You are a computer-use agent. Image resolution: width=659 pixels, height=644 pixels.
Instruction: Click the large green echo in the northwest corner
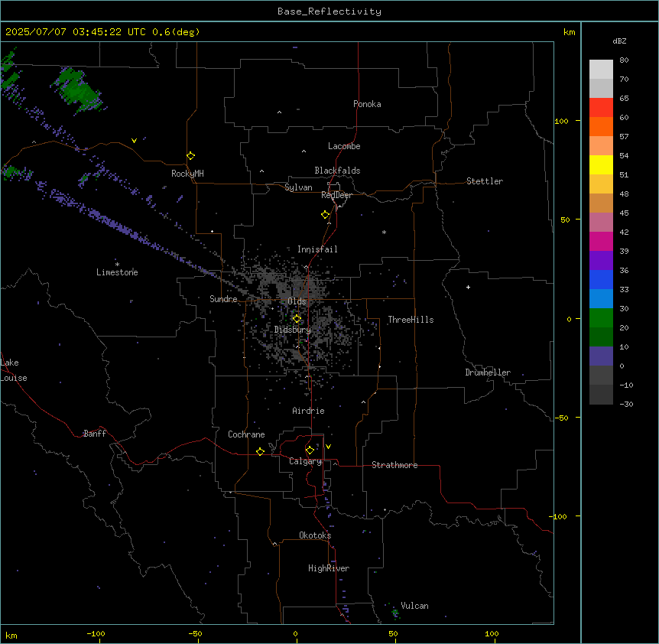point(78,90)
